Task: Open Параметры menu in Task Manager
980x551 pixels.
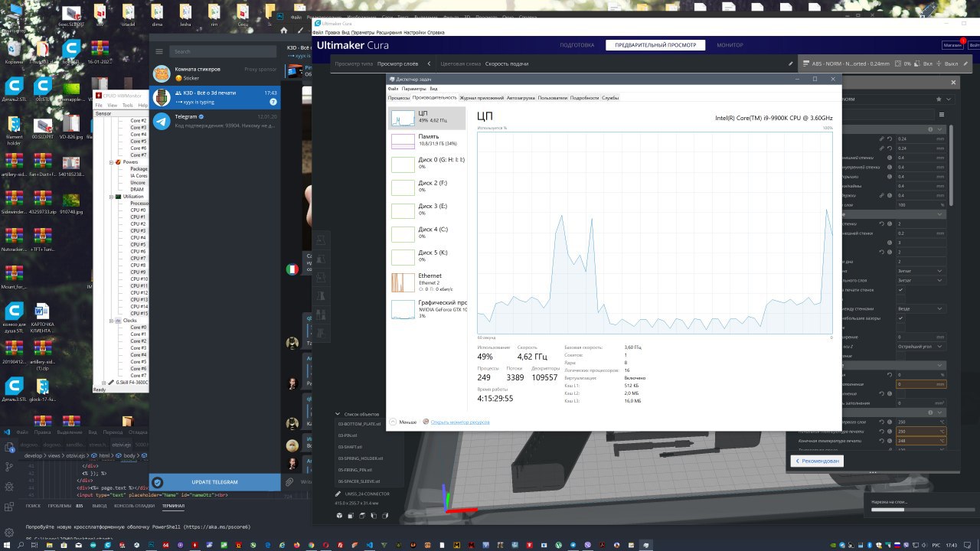Action: [x=413, y=89]
